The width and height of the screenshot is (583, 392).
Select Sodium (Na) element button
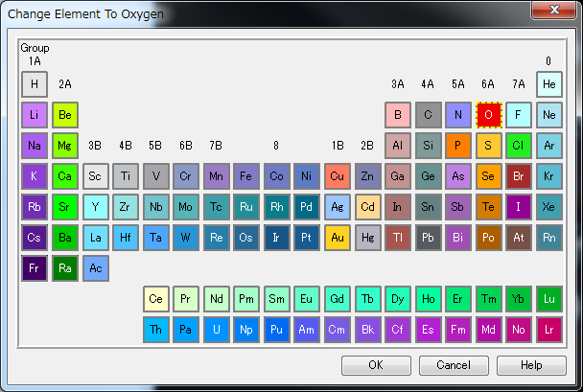point(35,146)
